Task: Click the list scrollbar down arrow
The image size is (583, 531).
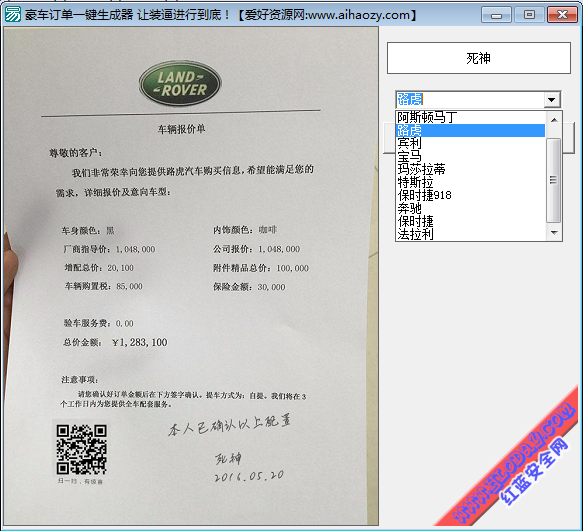Action: click(x=554, y=233)
